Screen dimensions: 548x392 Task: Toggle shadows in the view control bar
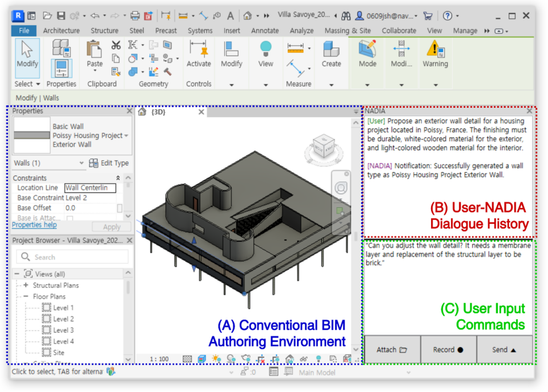pos(231,358)
